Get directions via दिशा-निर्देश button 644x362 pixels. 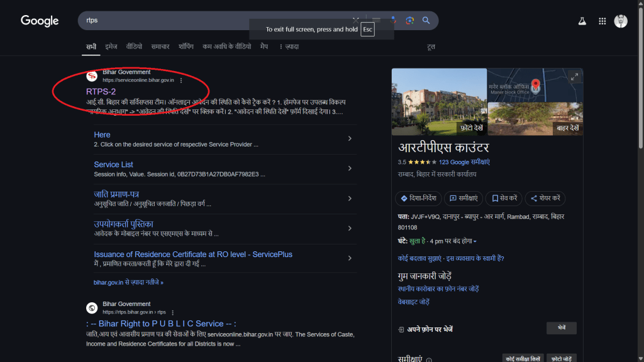pos(418,198)
